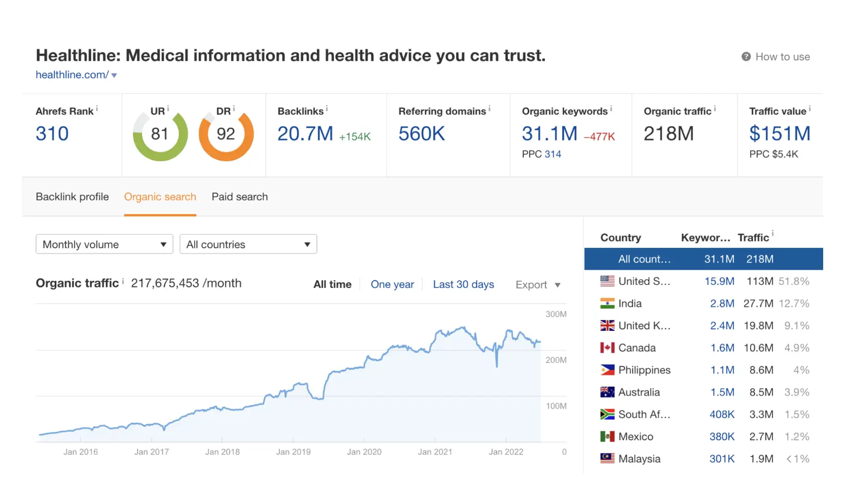Switch to the Backlink profile tab

[73, 197]
